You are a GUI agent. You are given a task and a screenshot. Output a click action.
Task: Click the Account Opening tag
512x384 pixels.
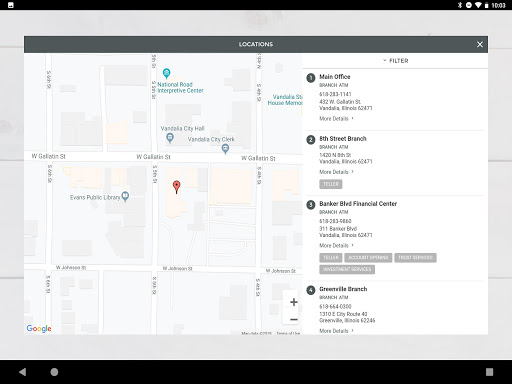click(368, 258)
